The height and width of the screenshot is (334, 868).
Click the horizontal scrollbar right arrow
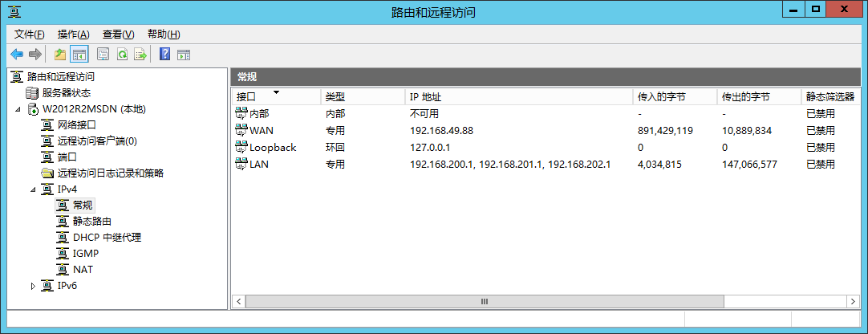click(x=853, y=301)
